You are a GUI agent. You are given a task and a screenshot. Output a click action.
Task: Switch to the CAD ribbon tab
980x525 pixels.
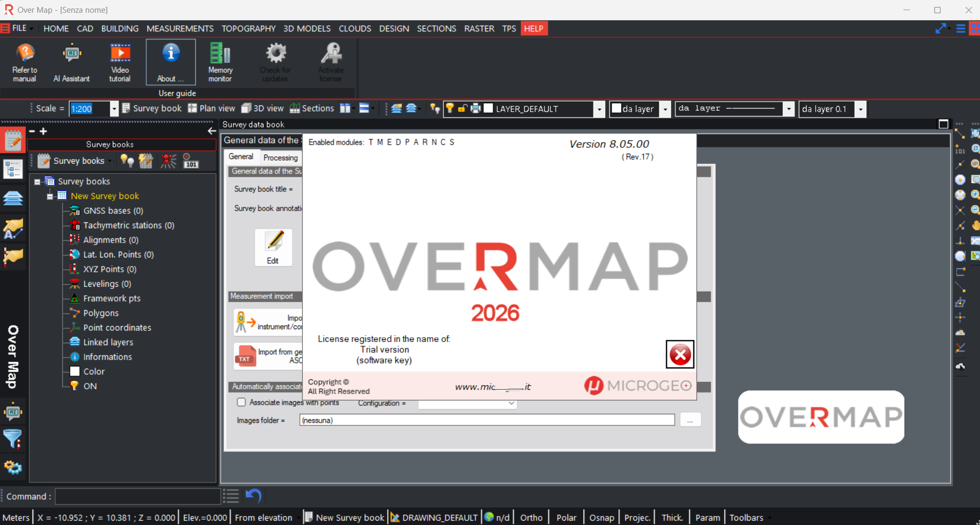(x=85, y=28)
